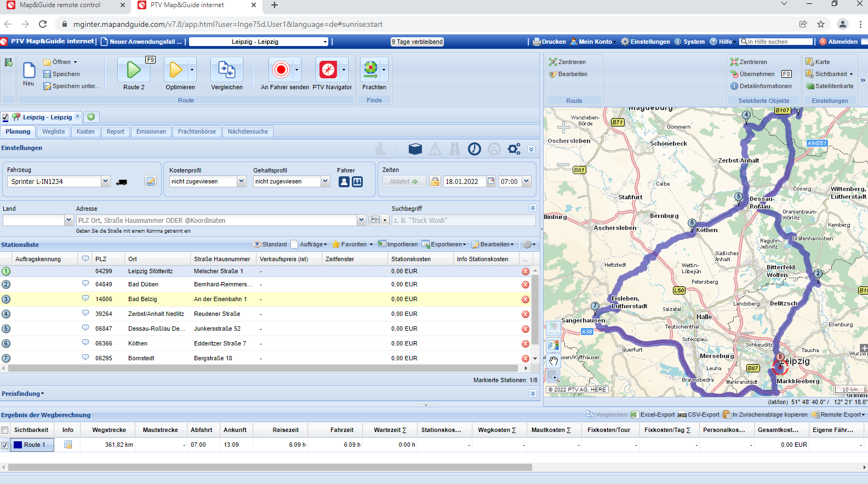Launch PTV Navigator icon
Image resolution: width=868 pixels, height=484 pixels.
click(x=328, y=70)
